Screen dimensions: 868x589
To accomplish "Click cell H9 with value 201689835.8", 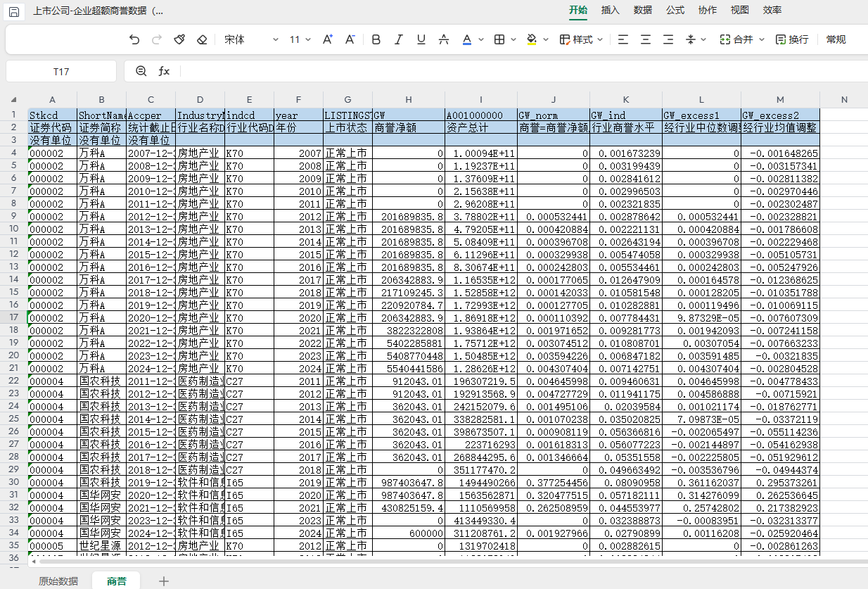I will pos(409,216).
